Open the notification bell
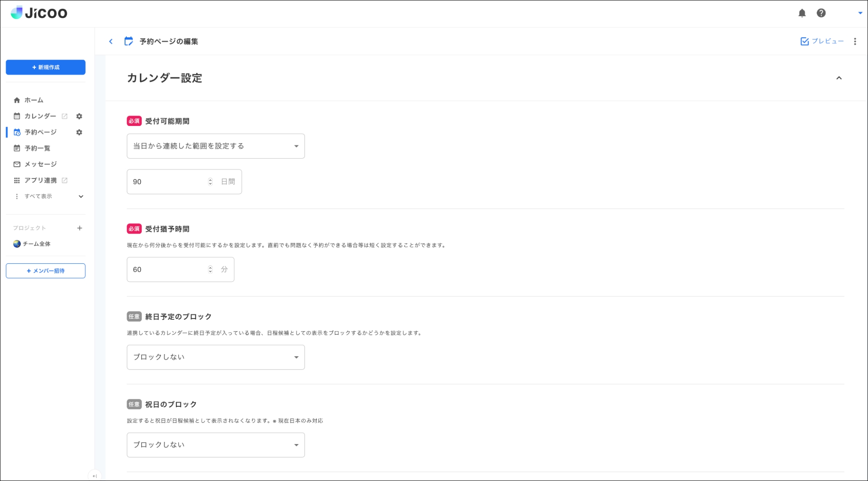868x481 pixels. [x=802, y=13]
